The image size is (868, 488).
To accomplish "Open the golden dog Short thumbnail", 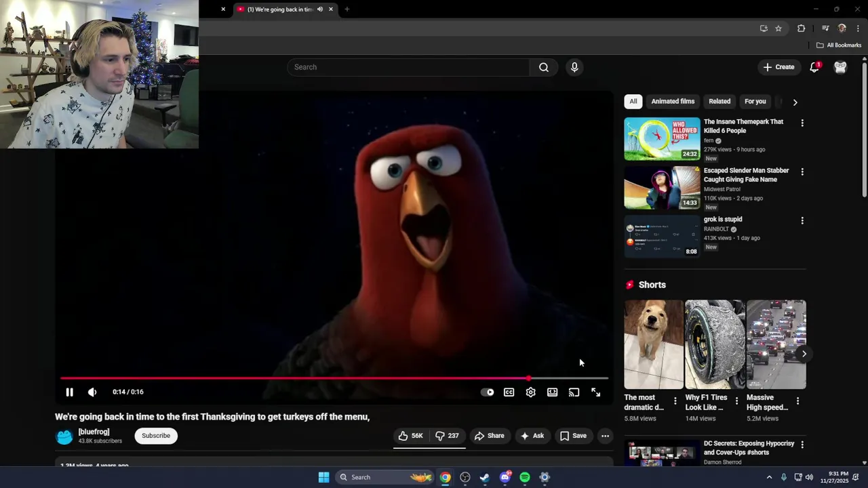I will click(654, 344).
